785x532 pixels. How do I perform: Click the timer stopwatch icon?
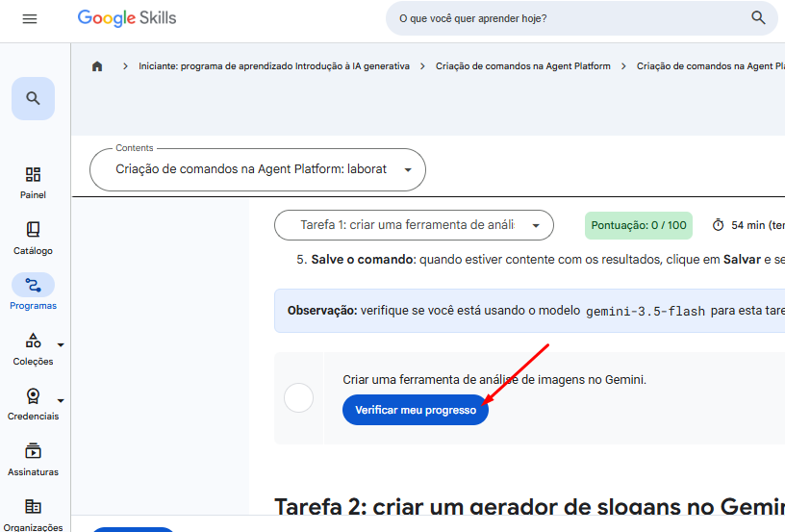718,225
